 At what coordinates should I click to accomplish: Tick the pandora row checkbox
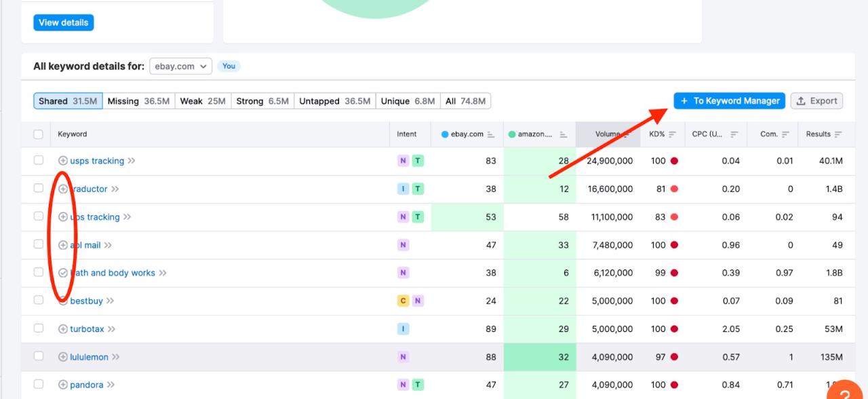39,383
